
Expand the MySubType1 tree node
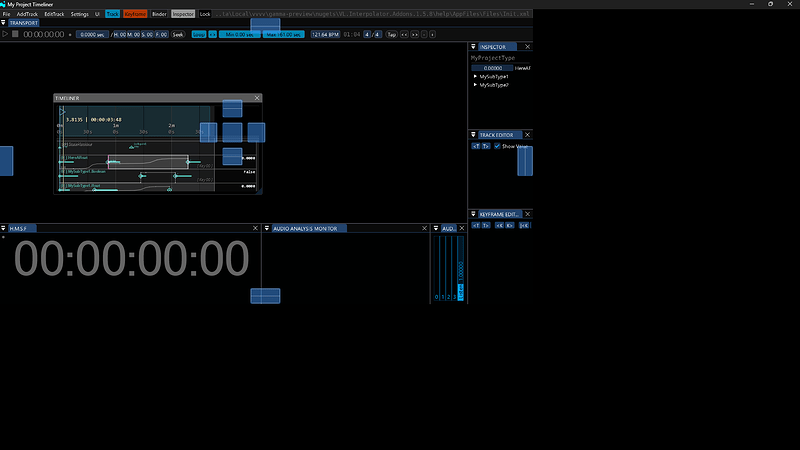[x=475, y=76]
